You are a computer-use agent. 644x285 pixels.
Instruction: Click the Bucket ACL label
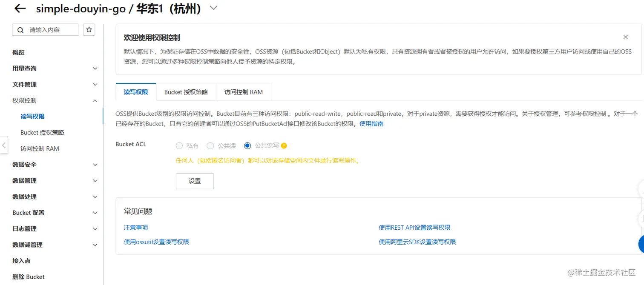[x=131, y=144]
